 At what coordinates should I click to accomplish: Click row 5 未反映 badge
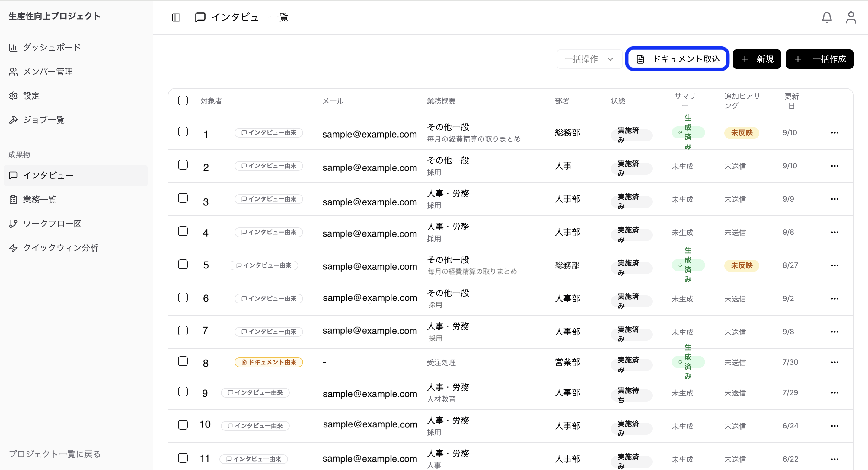click(742, 265)
